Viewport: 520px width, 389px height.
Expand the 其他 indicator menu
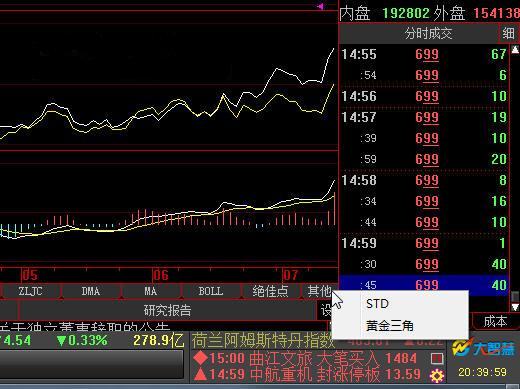319,291
